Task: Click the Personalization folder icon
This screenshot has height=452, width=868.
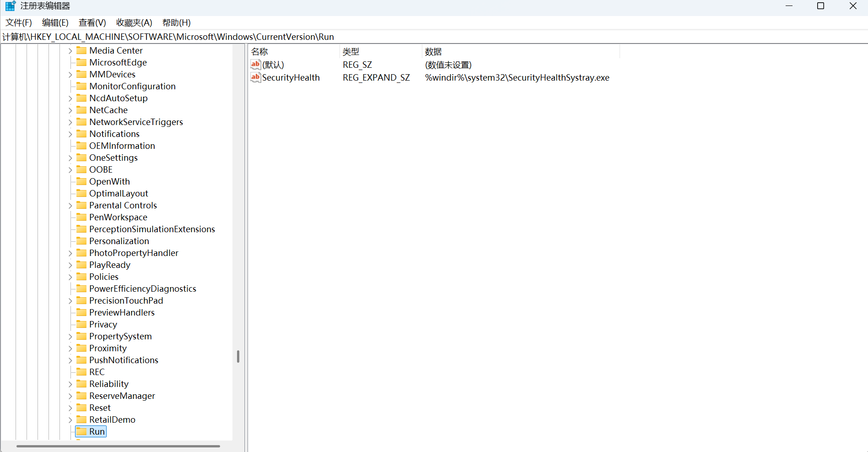Action: (81, 241)
